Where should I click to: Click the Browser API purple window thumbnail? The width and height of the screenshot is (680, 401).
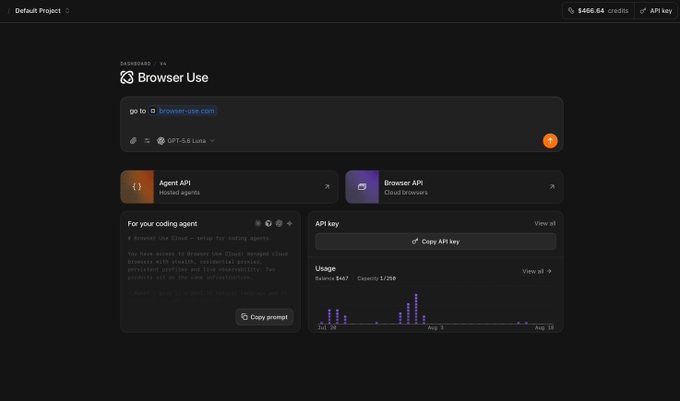click(362, 187)
